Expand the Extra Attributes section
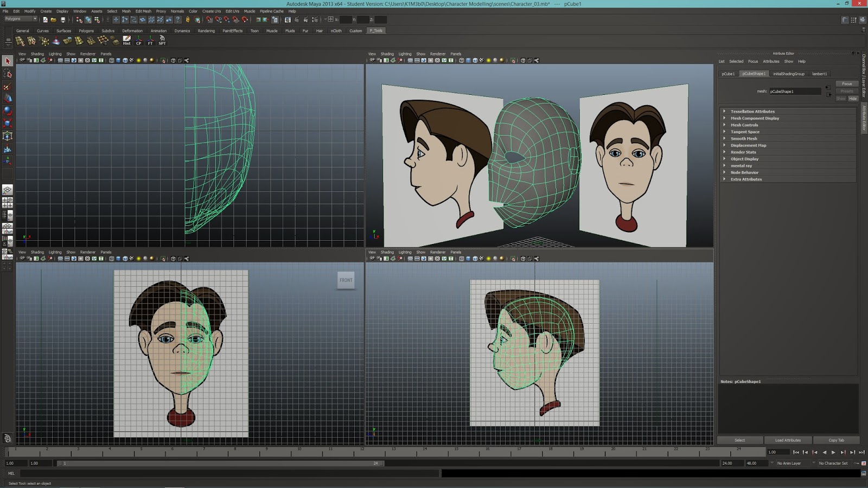The height and width of the screenshot is (488, 868). point(788,179)
